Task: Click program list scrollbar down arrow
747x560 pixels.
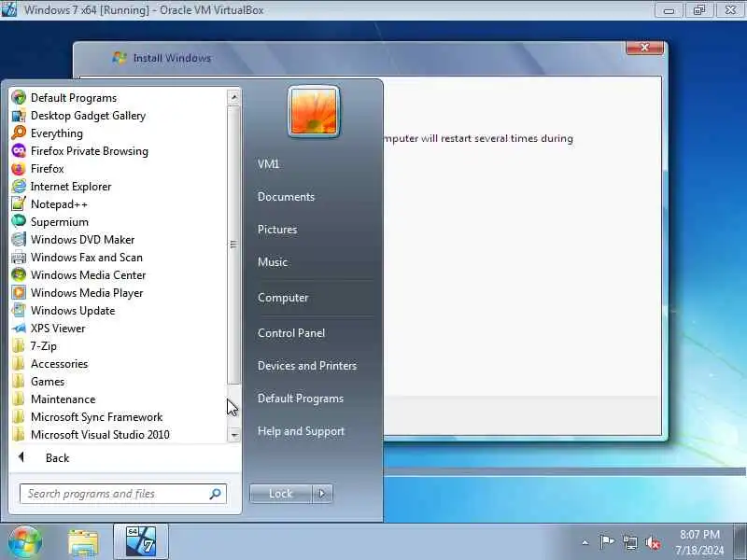Action: [x=233, y=435]
